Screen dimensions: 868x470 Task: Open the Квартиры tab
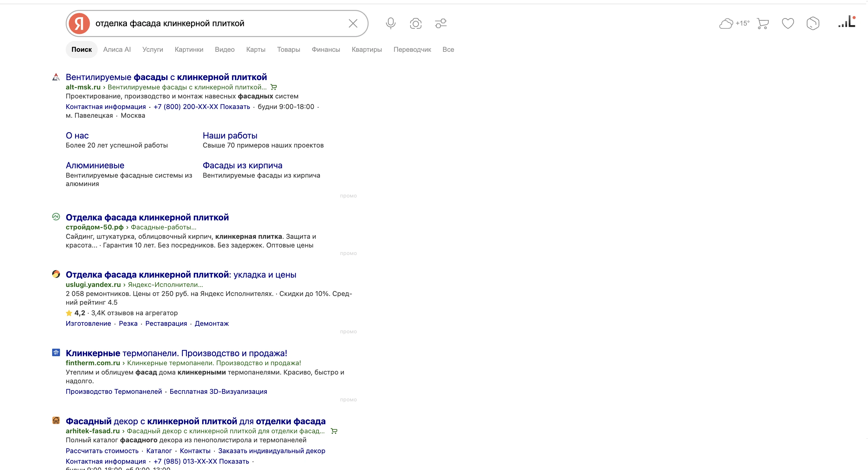[x=366, y=49]
